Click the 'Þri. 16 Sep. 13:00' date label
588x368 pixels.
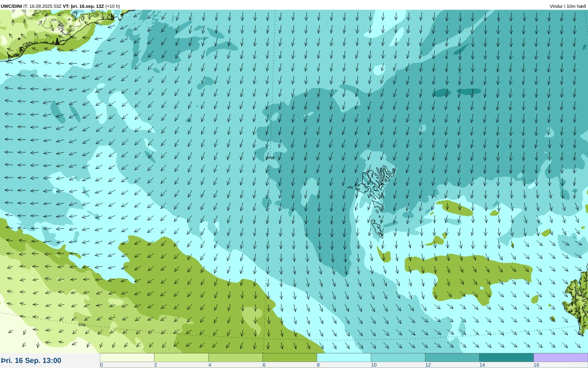(31, 361)
